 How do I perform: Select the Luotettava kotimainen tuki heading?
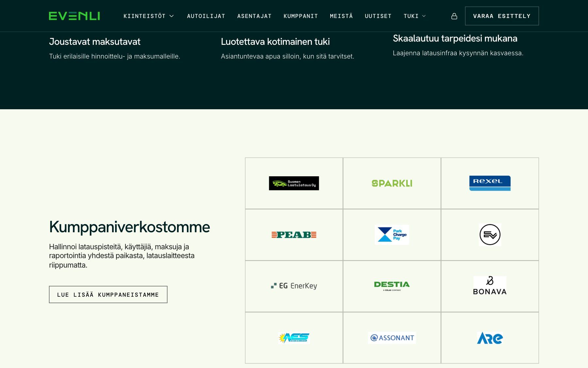(275, 42)
